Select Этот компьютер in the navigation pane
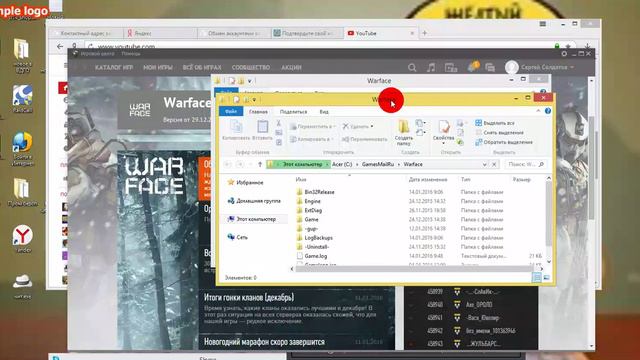The height and width of the screenshot is (360, 640). click(252, 219)
